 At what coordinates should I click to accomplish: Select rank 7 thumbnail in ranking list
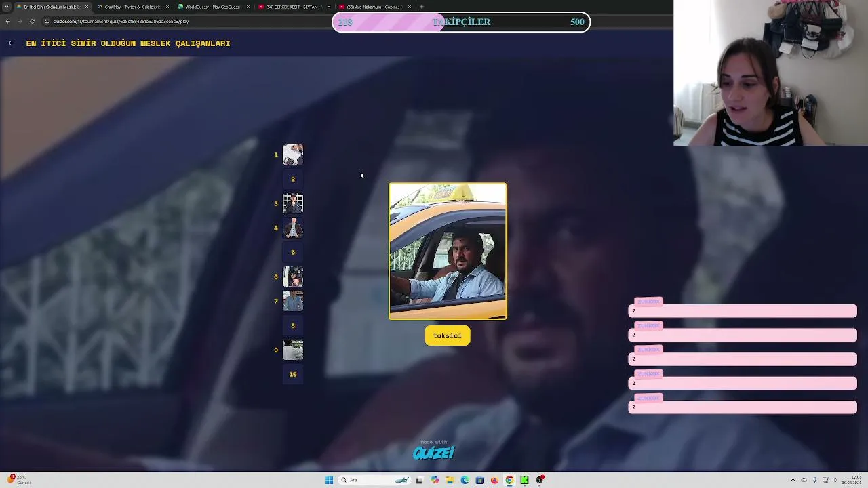[293, 301]
